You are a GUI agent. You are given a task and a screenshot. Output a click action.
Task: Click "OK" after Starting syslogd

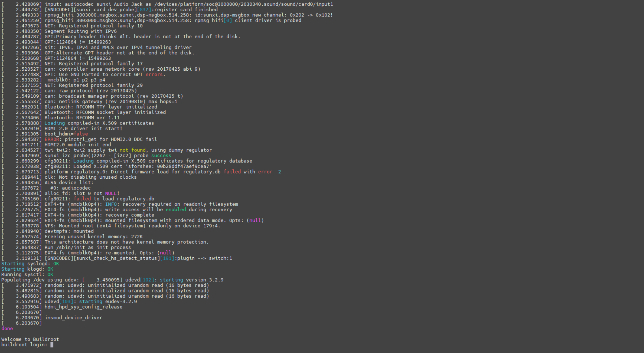point(56,264)
